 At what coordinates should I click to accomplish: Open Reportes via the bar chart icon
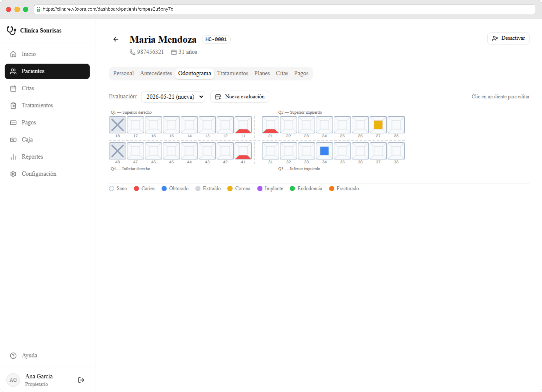click(x=13, y=157)
